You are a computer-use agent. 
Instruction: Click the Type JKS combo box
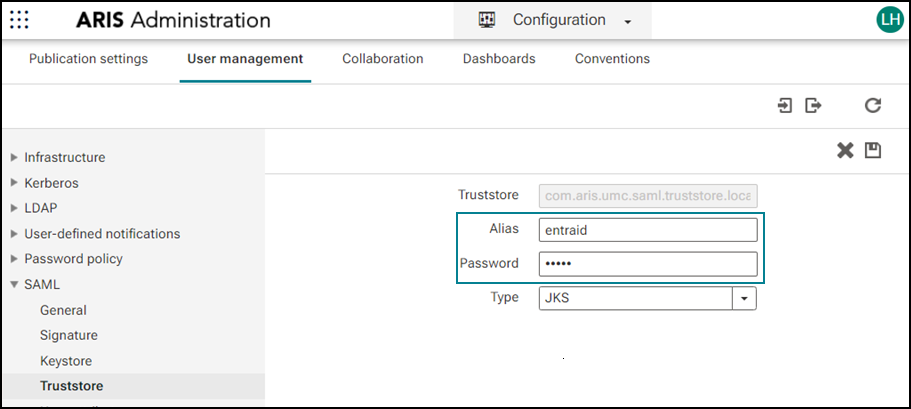(648, 298)
